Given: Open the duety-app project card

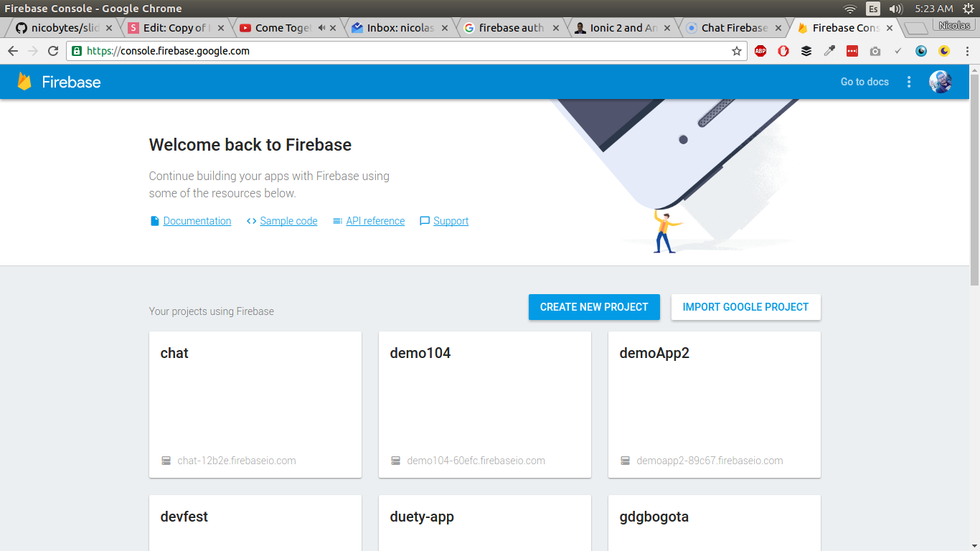Looking at the screenshot, I should coord(485,523).
